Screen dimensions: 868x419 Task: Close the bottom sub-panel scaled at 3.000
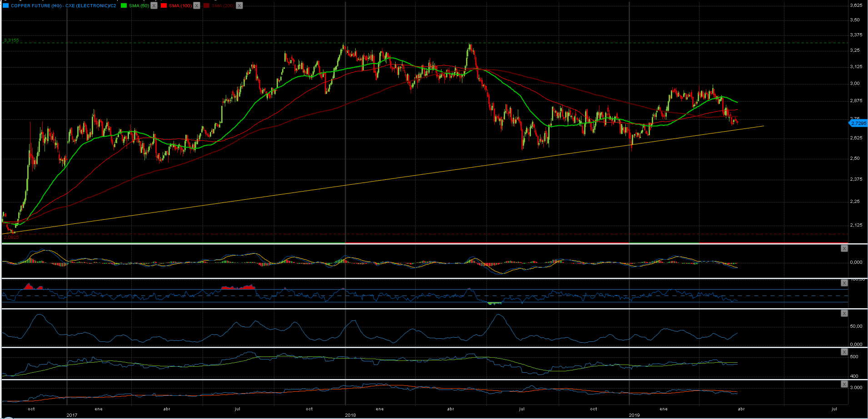[x=844, y=384]
